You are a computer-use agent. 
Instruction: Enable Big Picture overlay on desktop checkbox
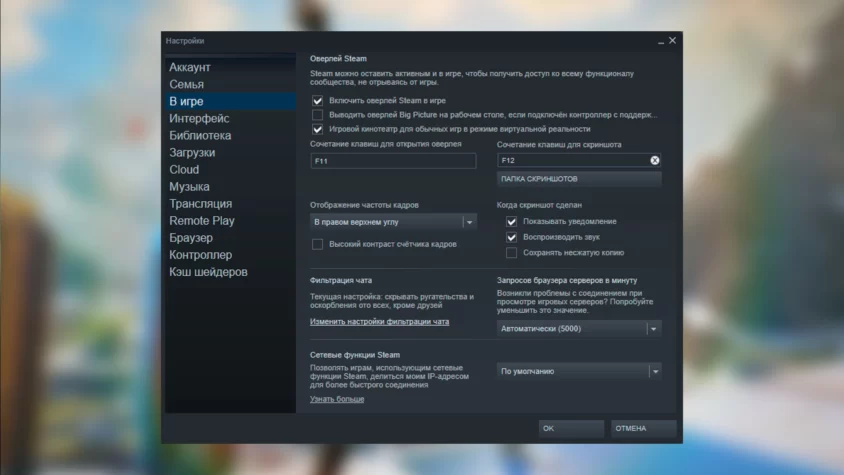click(318, 115)
